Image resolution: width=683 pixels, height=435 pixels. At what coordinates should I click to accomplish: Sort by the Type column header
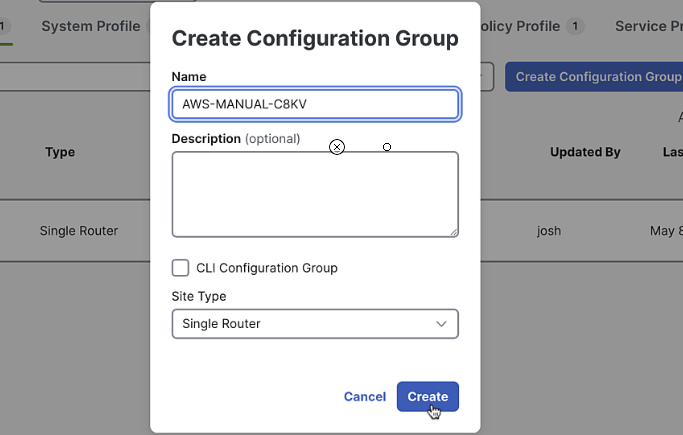pyautogui.click(x=60, y=152)
